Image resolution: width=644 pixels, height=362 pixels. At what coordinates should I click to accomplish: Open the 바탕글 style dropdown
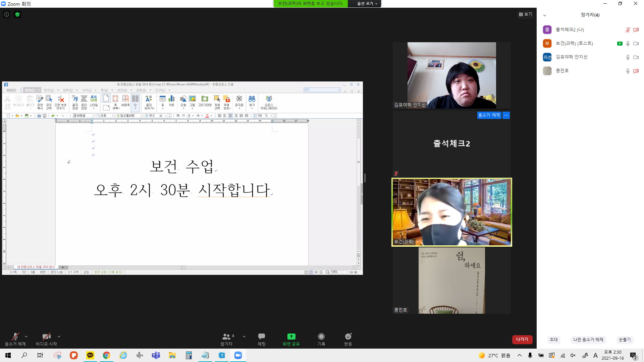84,116
